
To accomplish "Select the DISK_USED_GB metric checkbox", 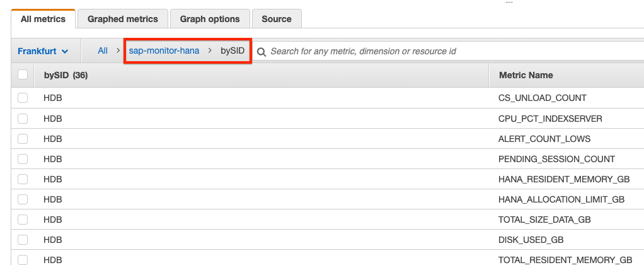I will pos(23,239).
